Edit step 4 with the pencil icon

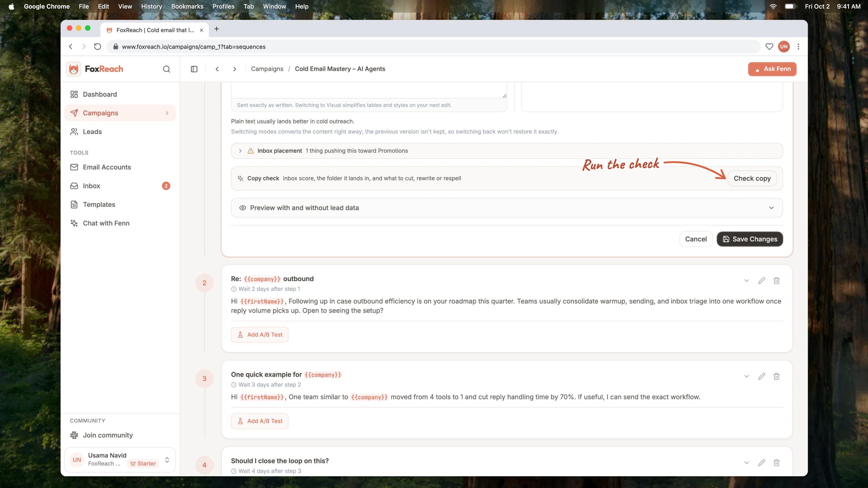762,463
